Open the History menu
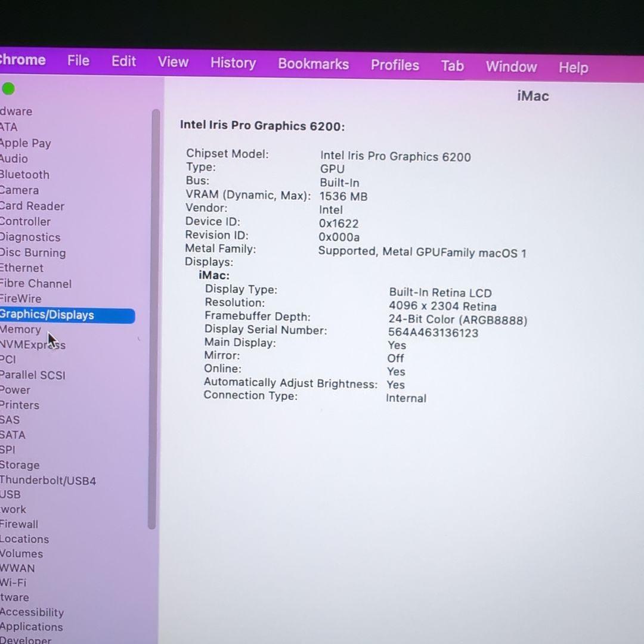 point(233,63)
